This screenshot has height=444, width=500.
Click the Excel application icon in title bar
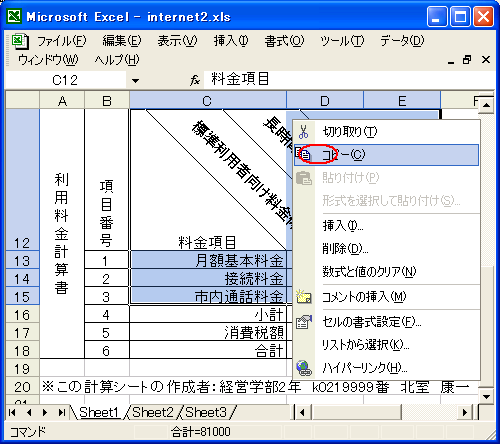click(x=14, y=16)
